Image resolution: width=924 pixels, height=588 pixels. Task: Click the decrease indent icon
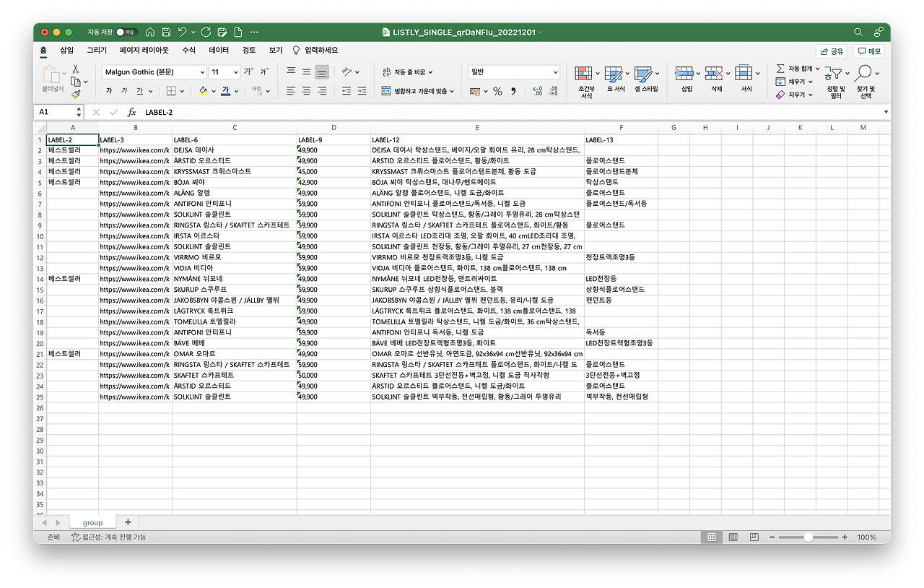point(346,91)
